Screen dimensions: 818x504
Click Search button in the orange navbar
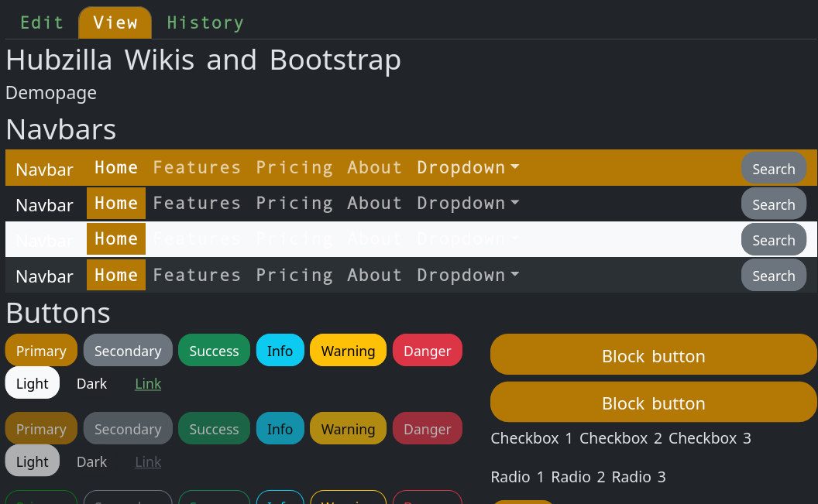coord(773,169)
